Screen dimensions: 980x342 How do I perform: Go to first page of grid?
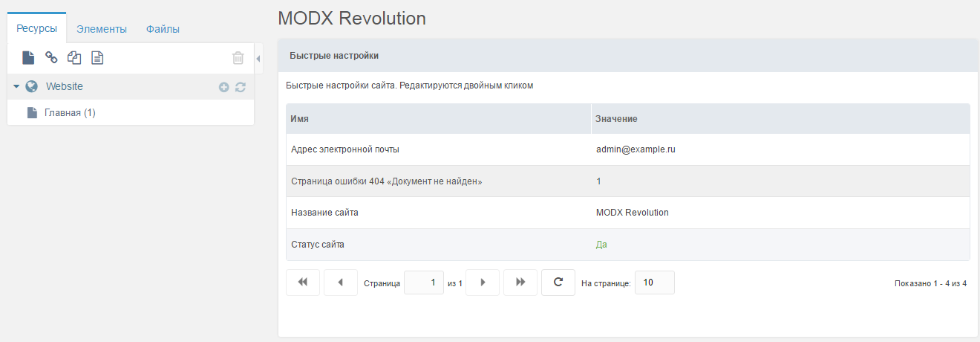[303, 283]
